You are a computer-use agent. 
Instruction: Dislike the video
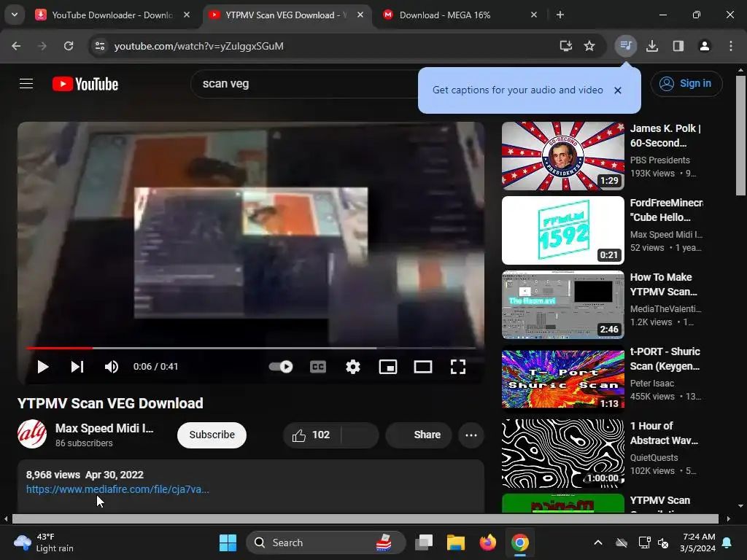(x=360, y=435)
